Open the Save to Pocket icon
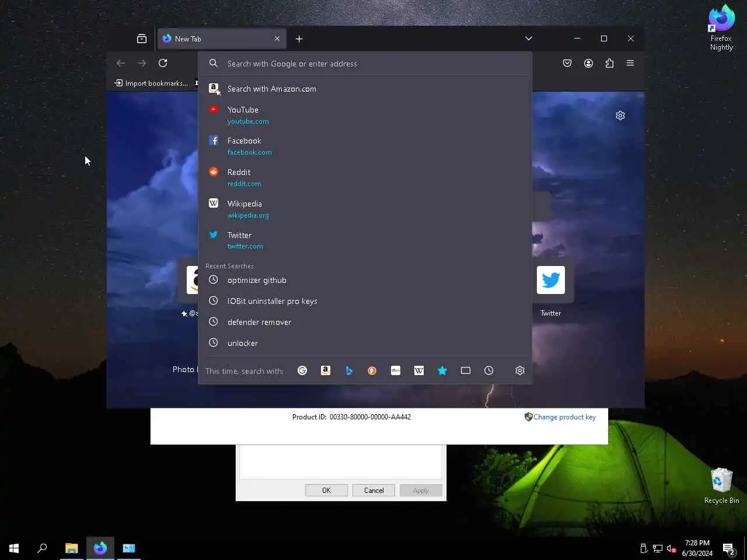 [567, 63]
